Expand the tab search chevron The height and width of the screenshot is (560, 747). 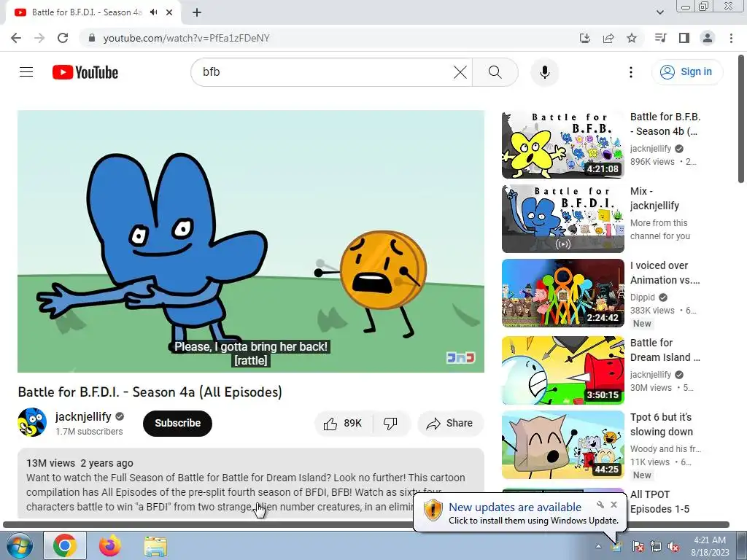pyautogui.click(x=659, y=12)
